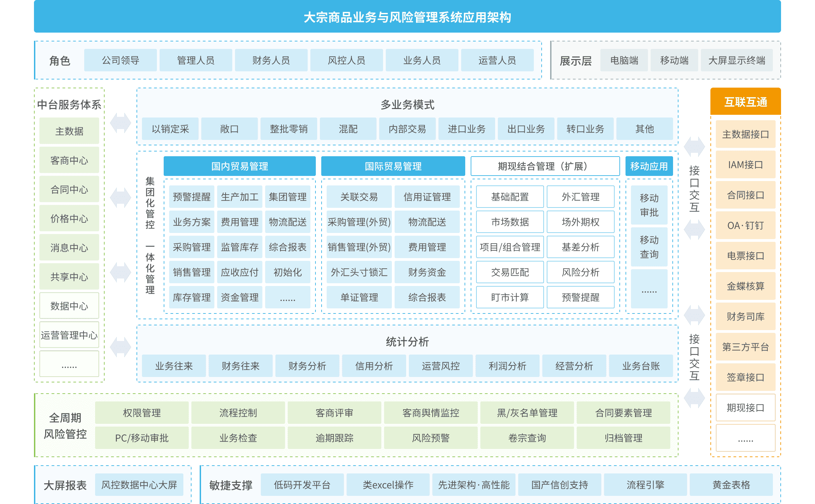
Task: Click double arrow icon beside 运营管理中心
Action: (121, 347)
